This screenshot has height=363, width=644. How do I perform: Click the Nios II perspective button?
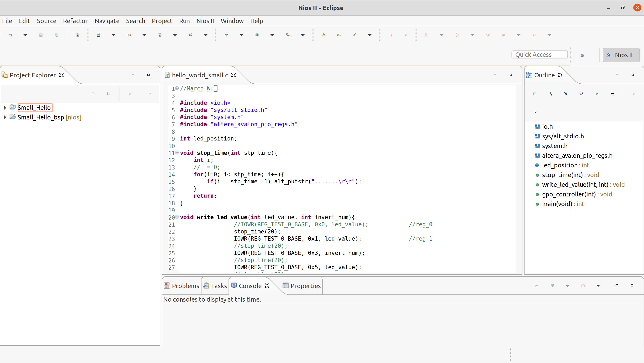coord(621,55)
